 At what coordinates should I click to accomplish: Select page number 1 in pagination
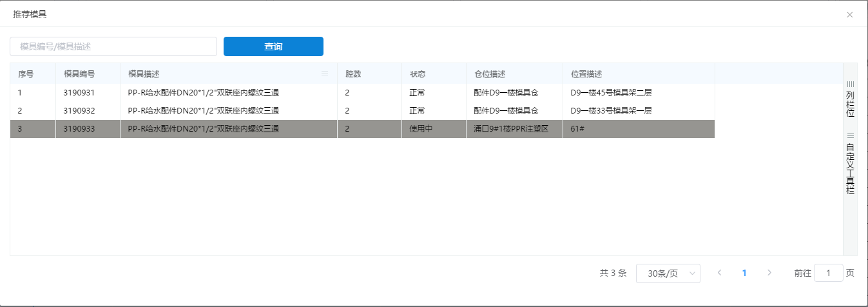pos(744,273)
